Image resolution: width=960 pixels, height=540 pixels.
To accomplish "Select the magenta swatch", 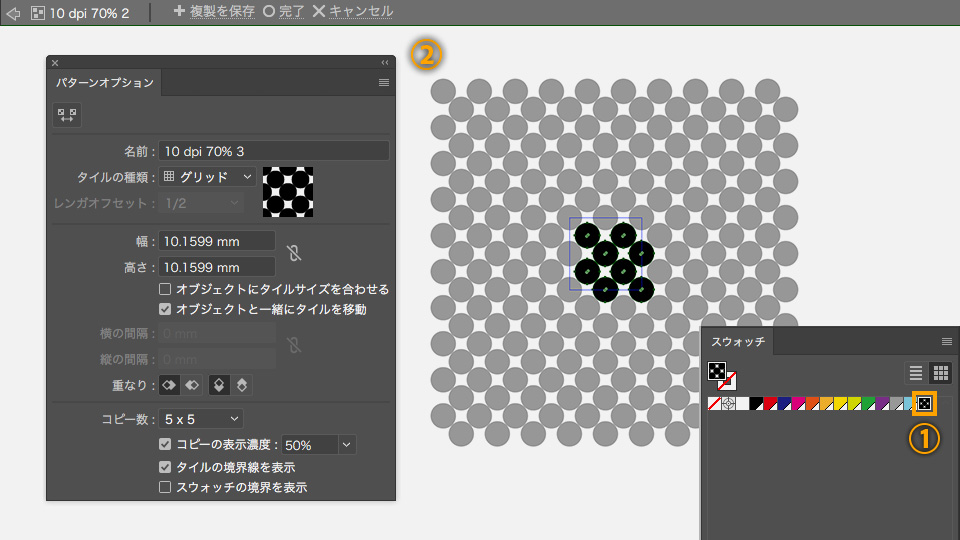I will coord(798,403).
